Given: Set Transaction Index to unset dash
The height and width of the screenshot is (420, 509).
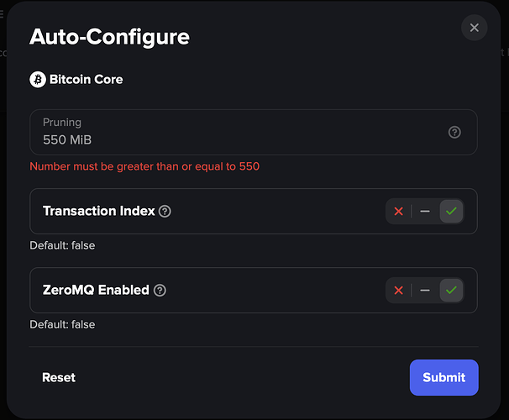Looking at the screenshot, I should tap(425, 212).
